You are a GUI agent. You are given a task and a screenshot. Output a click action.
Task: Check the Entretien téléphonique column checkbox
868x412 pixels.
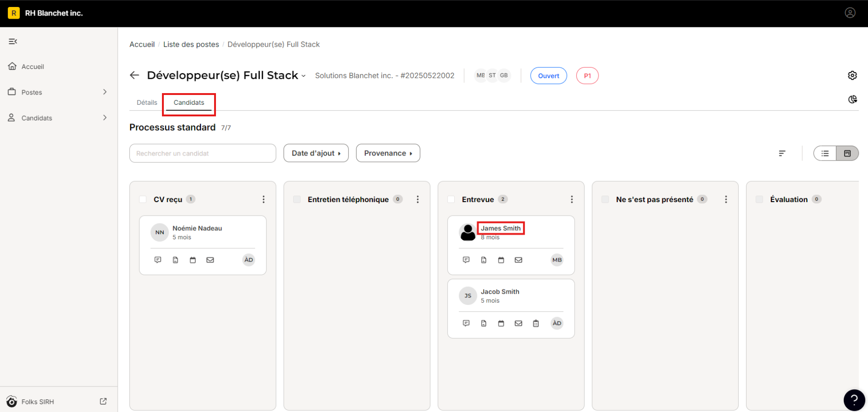point(297,199)
